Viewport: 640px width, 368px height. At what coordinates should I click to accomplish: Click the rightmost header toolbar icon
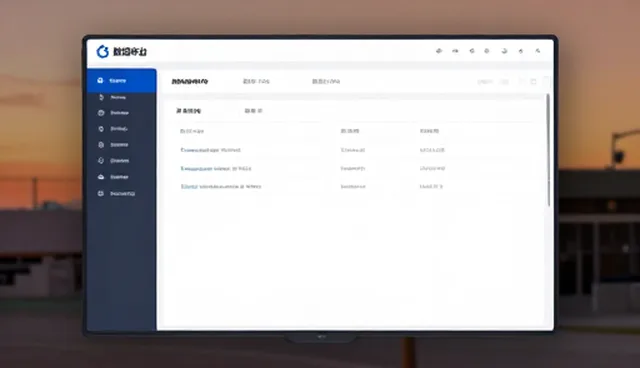tap(538, 51)
